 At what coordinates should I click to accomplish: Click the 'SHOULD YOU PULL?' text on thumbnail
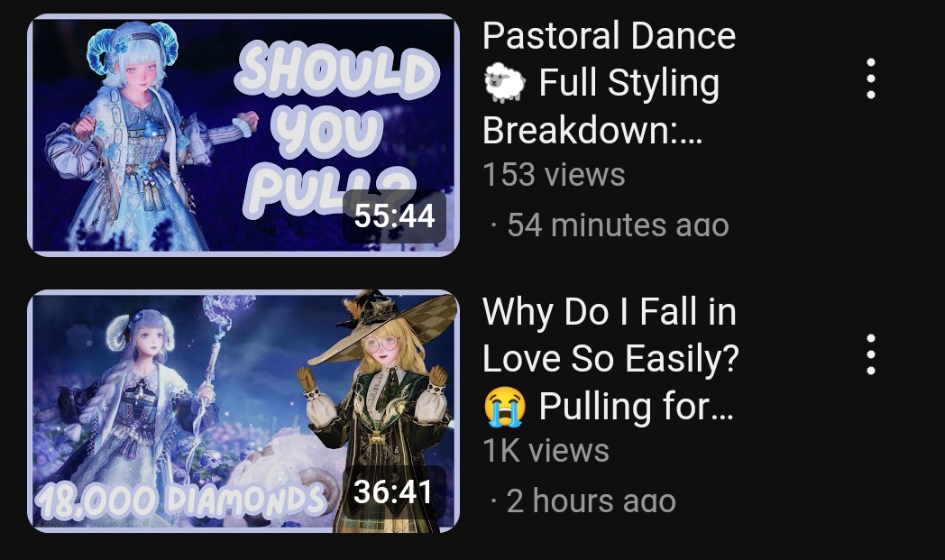[336, 130]
